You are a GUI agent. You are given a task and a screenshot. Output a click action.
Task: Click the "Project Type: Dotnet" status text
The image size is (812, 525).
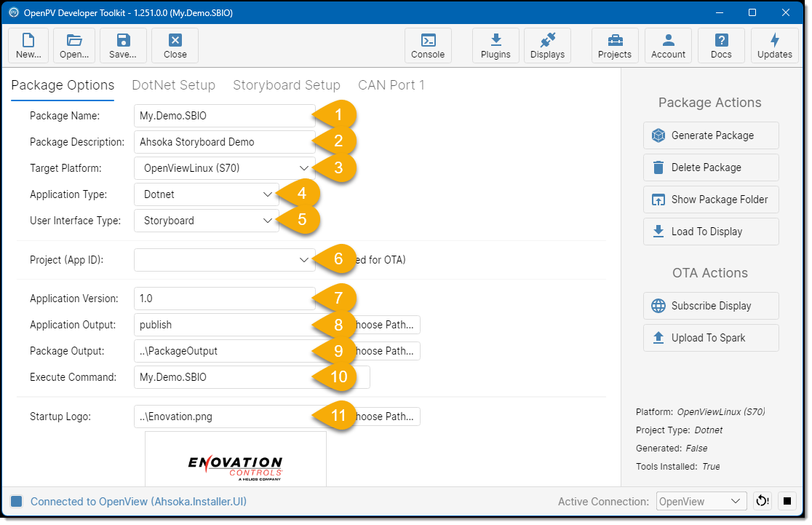coord(679,430)
